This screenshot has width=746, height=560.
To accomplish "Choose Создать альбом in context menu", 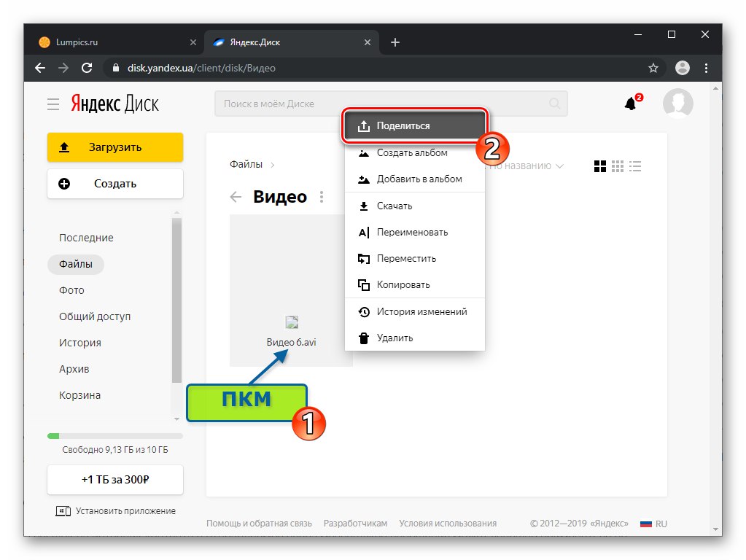I will pyautogui.click(x=414, y=152).
